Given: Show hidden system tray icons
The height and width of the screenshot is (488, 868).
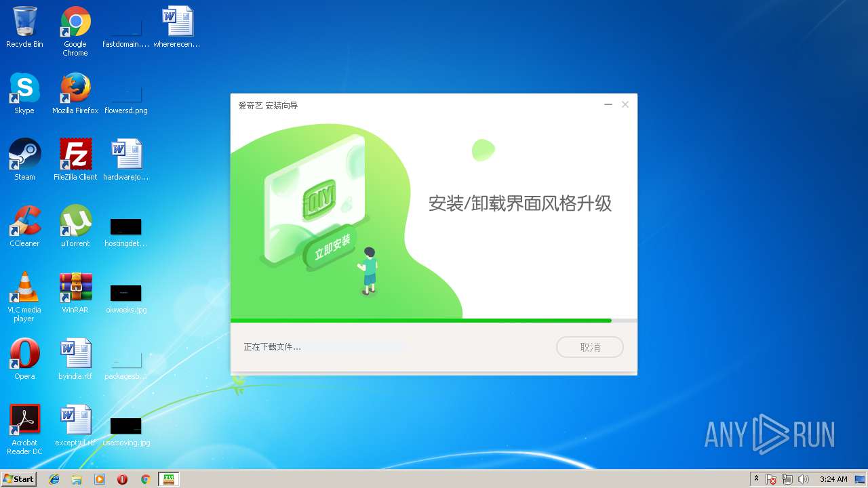Looking at the screenshot, I should [x=756, y=479].
